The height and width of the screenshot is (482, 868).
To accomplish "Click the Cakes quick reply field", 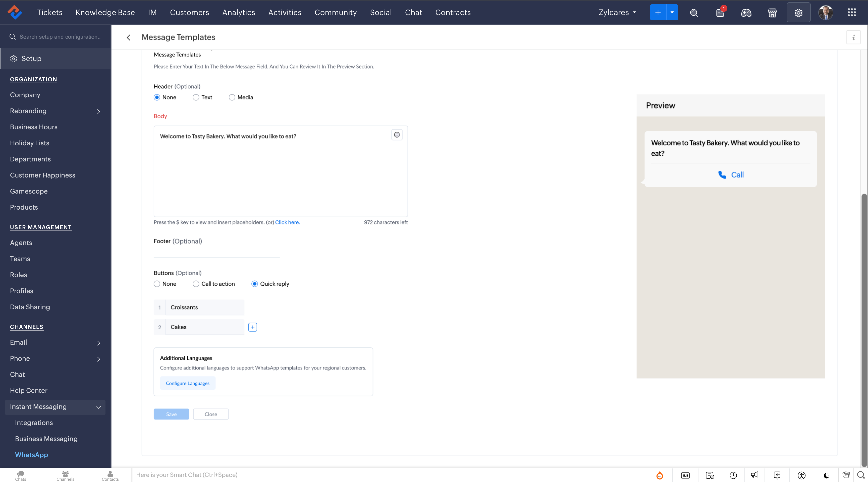I will [205, 327].
